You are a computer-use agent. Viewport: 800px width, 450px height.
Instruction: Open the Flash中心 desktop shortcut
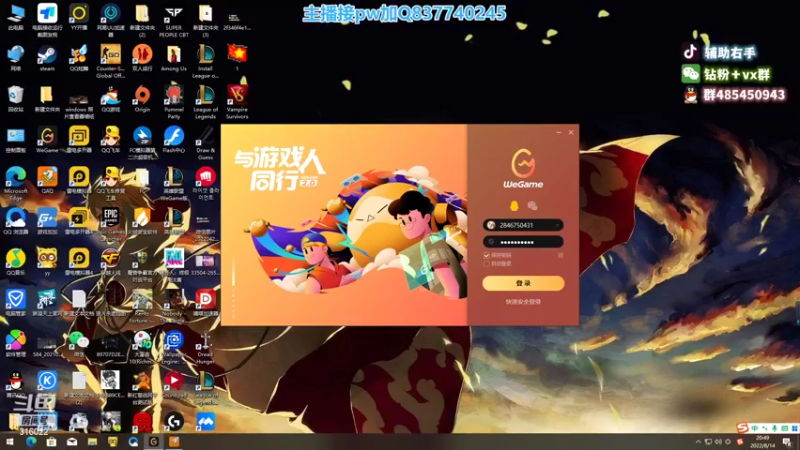[173, 140]
